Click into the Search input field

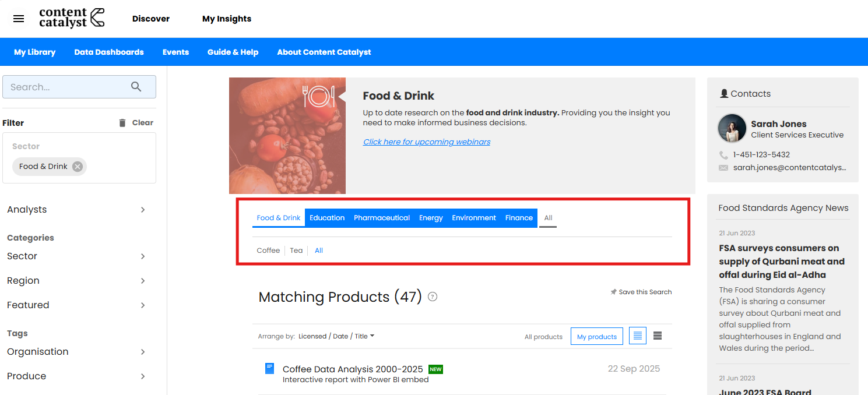click(x=67, y=87)
